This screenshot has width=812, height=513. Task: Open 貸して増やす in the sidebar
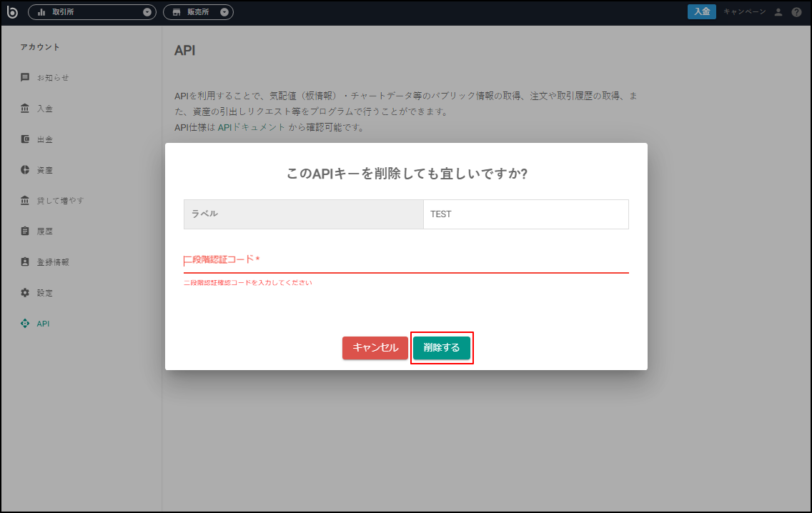[x=60, y=200]
